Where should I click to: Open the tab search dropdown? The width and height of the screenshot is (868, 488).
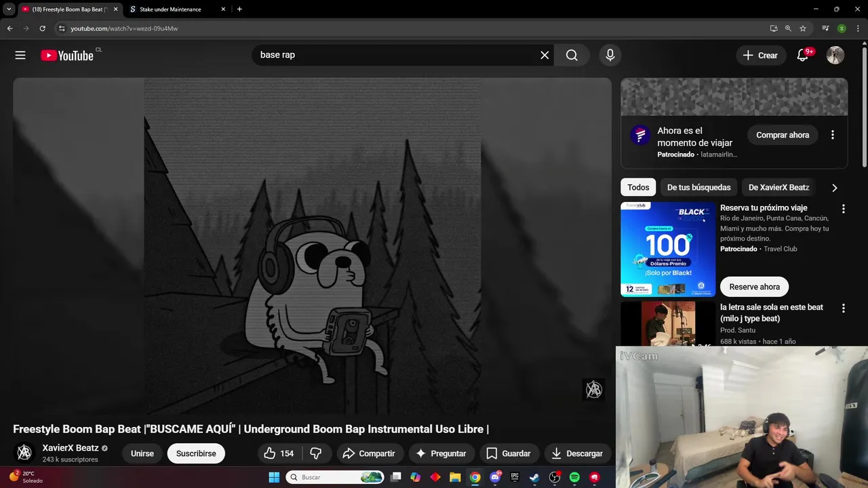(9, 9)
